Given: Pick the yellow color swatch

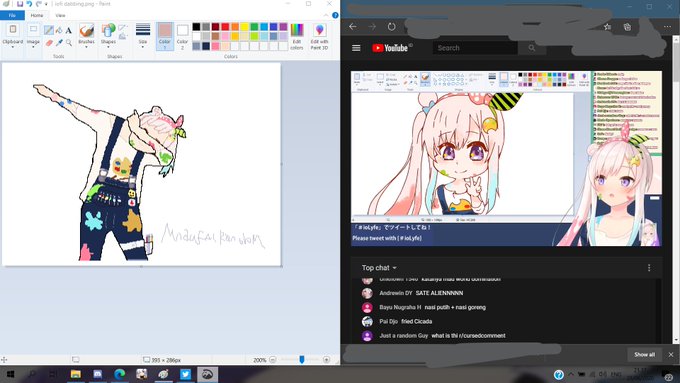Looking at the screenshot, I should (x=245, y=27).
